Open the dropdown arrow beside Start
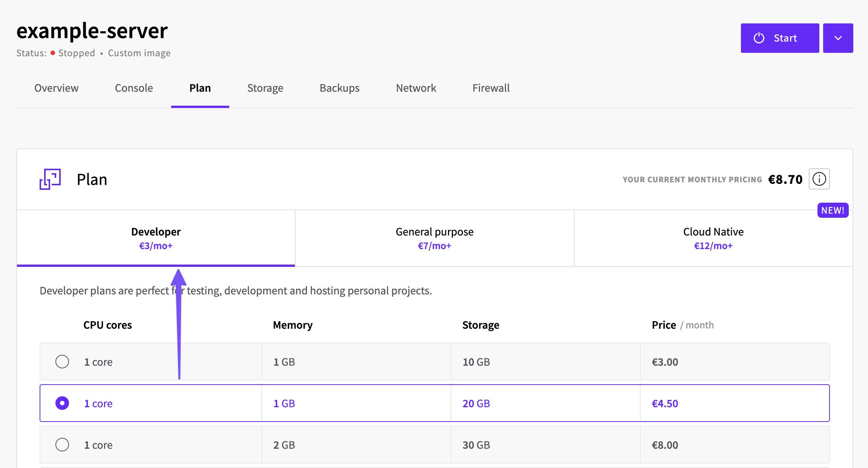The image size is (868, 468). (x=838, y=38)
